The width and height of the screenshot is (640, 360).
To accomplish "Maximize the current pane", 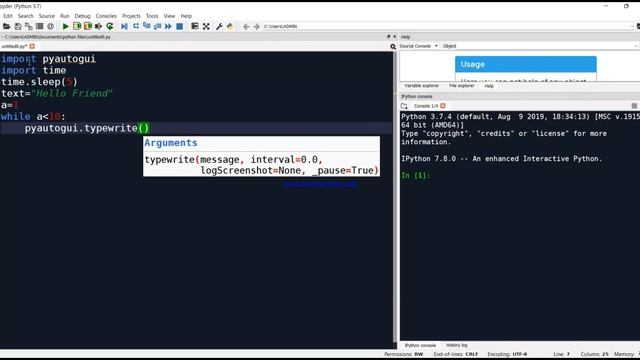I will click(195, 26).
